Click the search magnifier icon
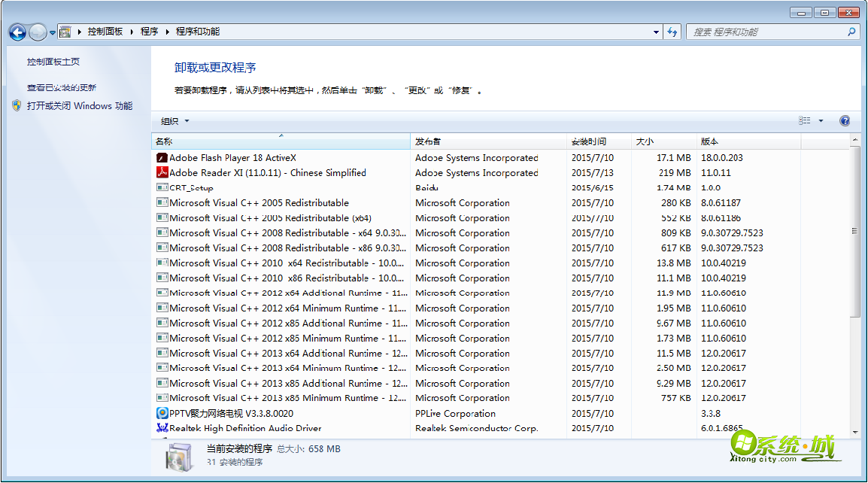This screenshot has height=483, width=868. pyautogui.click(x=851, y=32)
